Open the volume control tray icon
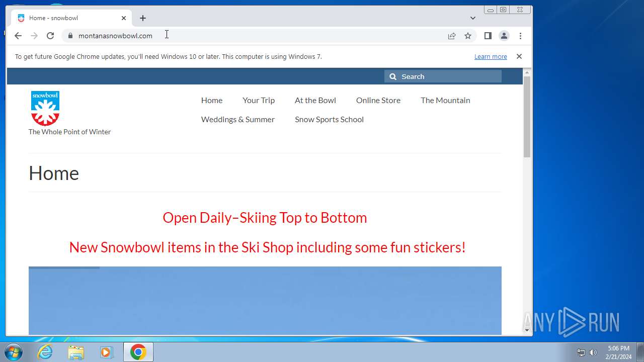The height and width of the screenshot is (362, 644). pos(593,352)
